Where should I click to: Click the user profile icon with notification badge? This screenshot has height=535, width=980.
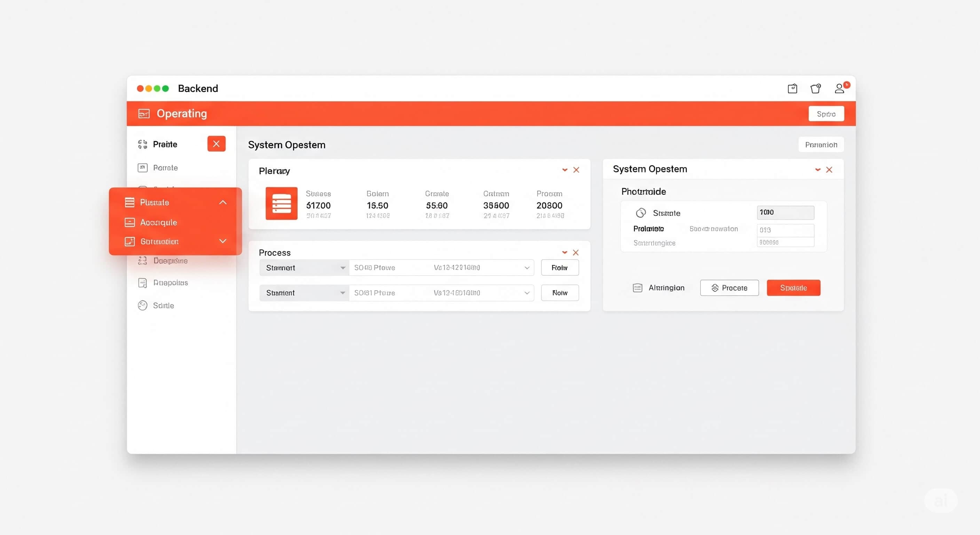(839, 89)
